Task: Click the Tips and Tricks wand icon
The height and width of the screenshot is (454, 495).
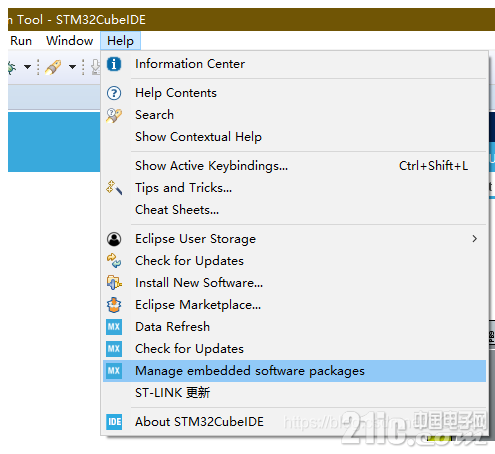Action: click(114, 188)
